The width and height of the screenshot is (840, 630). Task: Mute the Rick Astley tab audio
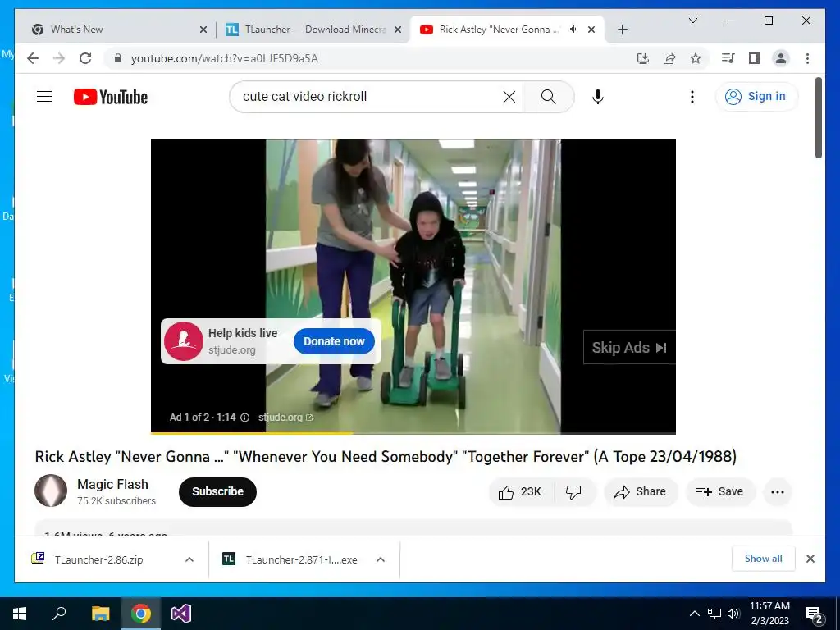573,30
